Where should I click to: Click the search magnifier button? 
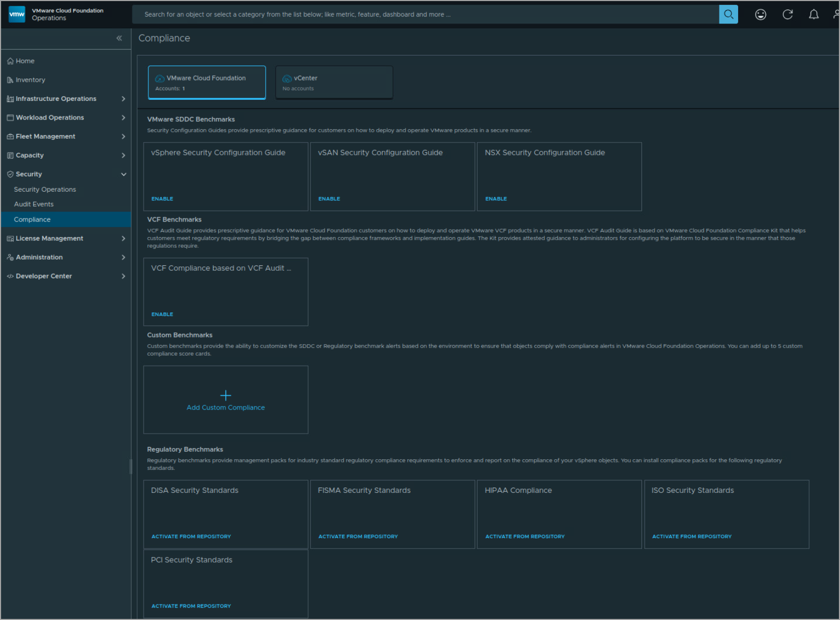728,14
